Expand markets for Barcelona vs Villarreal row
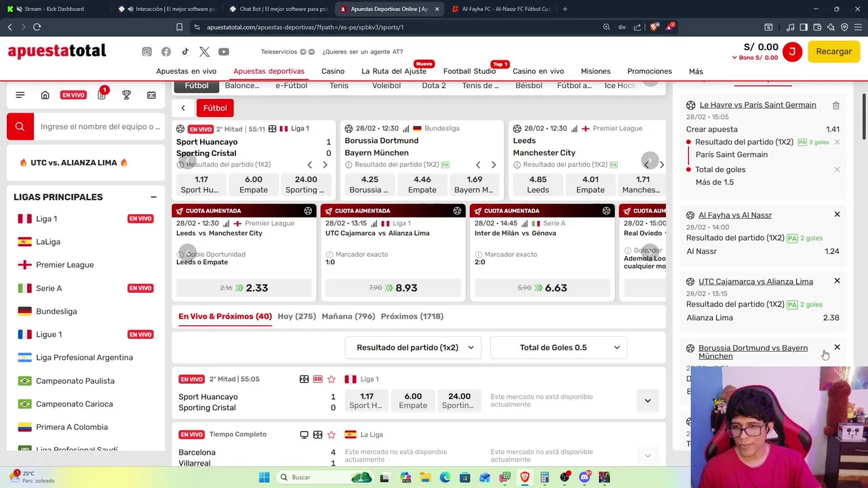The image size is (868, 488). click(x=648, y=456)
